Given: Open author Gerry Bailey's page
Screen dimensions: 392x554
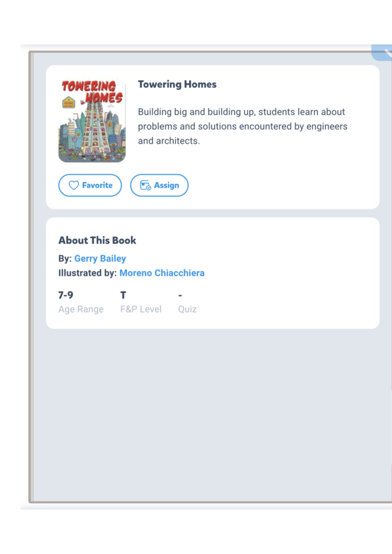Looking at the screenshot, I should (100, 258).
